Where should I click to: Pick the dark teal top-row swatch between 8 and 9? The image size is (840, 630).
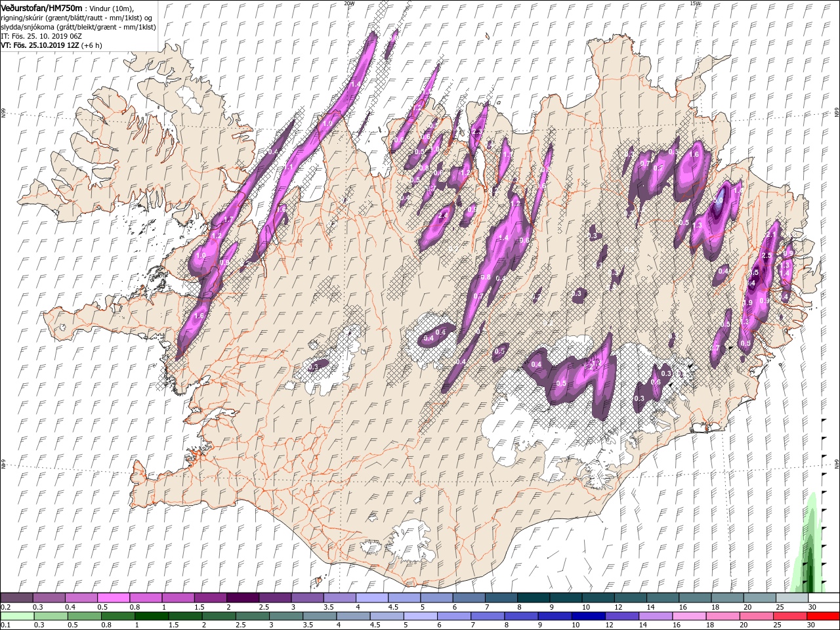tap(532, 597)
